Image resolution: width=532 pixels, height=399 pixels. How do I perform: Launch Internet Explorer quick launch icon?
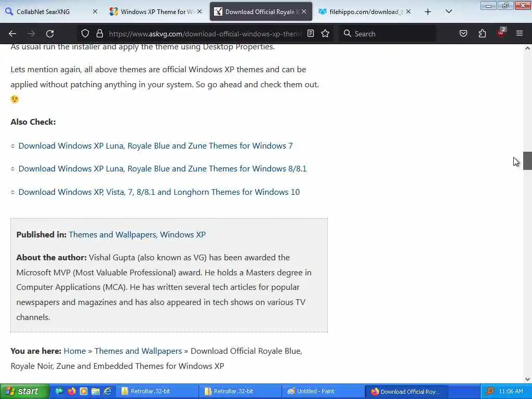click(x=108, y=391)
